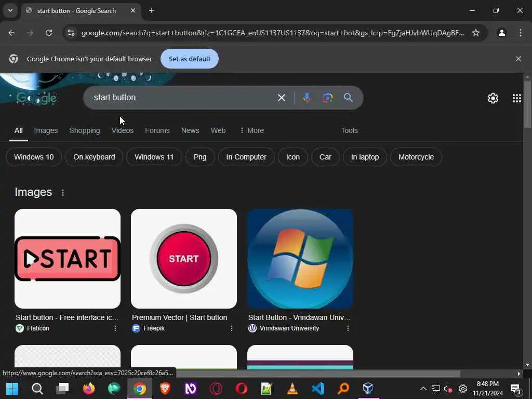Filter by the Windows 10 chip

pos(34,157)
